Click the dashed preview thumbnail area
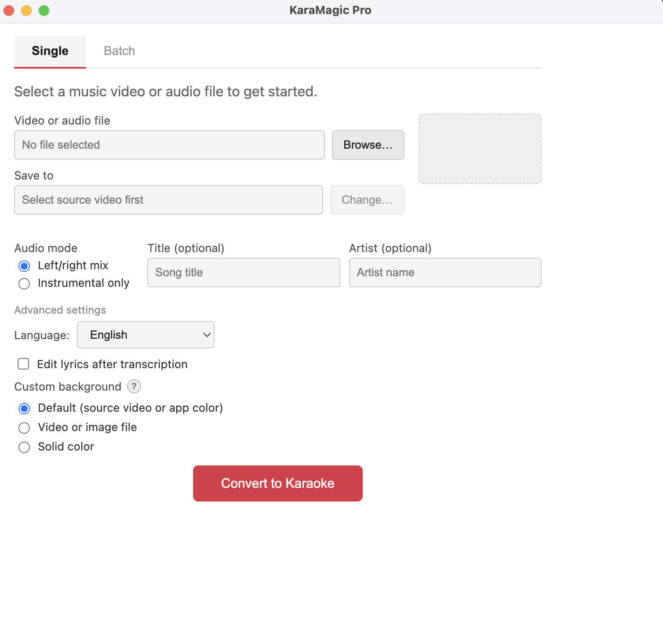The height and width of the screenshot is (644, 663). (480, 149)
